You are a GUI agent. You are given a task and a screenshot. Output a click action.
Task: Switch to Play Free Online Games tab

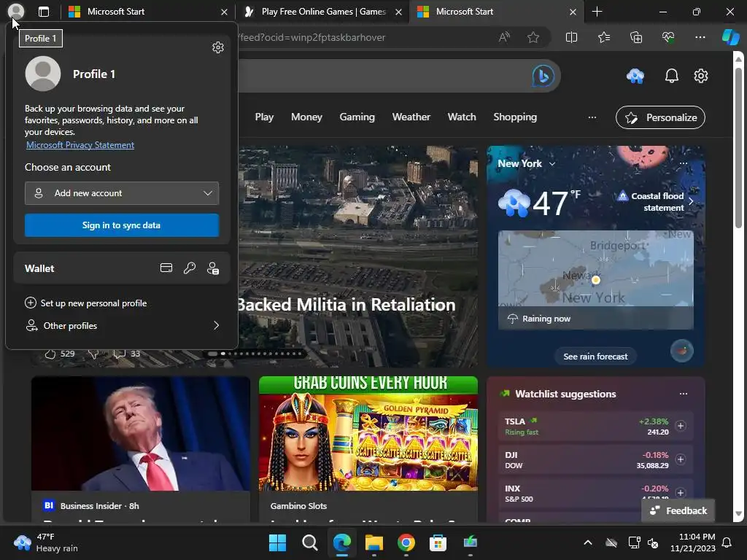[x=322, y=12]
